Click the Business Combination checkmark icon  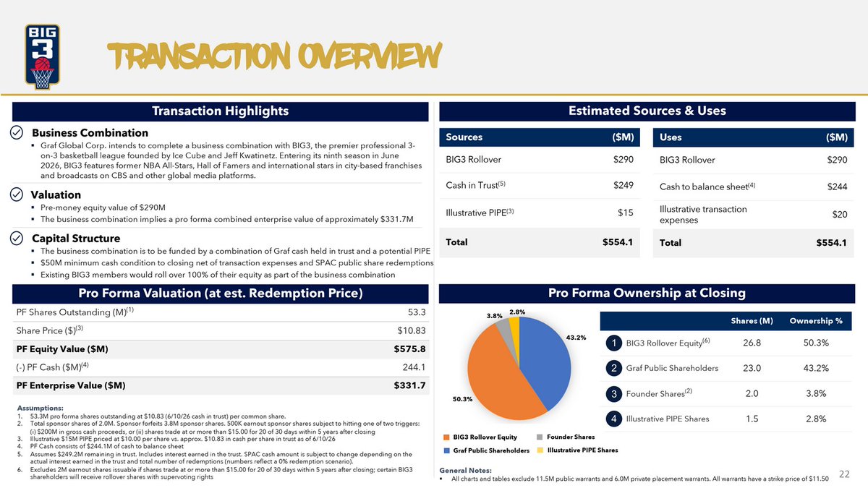click(18, 133)
